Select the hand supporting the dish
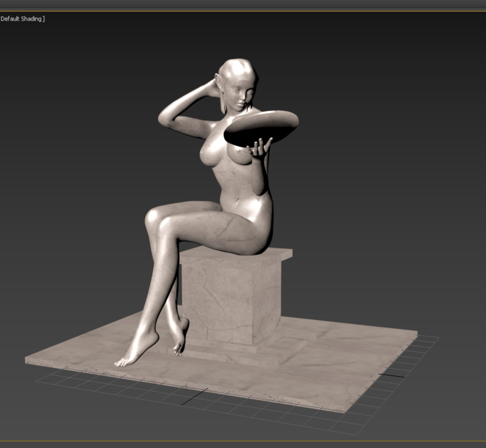 (260, 148)
